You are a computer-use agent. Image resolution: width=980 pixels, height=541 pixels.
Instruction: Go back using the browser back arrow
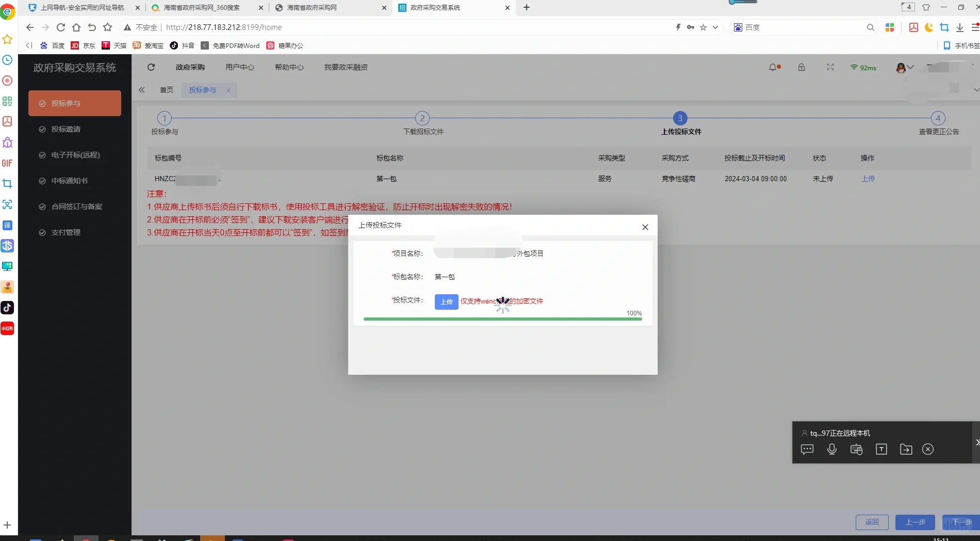pos(30,27)
